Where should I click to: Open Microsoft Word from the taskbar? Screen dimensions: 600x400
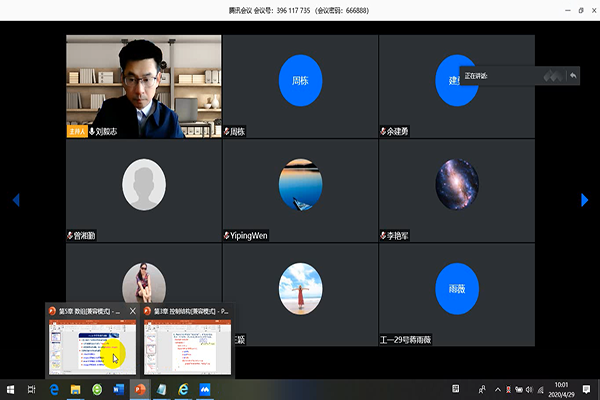117,389
